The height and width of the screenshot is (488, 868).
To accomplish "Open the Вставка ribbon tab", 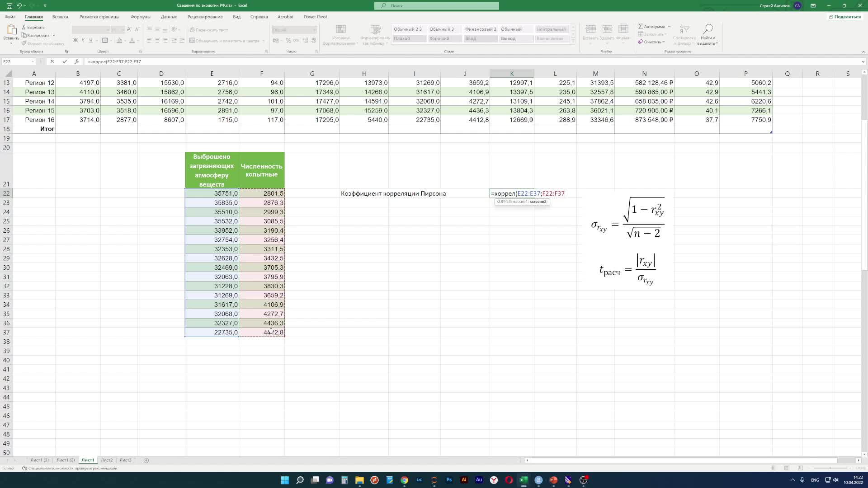I will pos(60,17).
